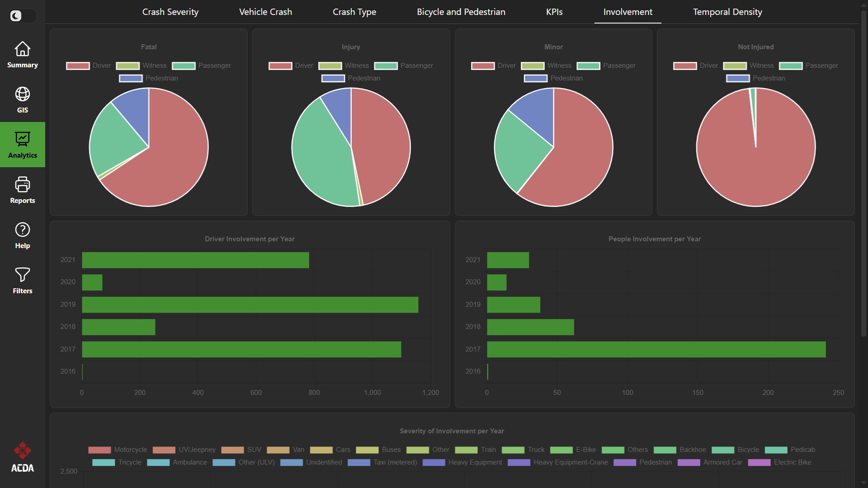The image size is (868, 488).
Task: Toggle Witness legend in Fatal chart
Action: point(141,66)
